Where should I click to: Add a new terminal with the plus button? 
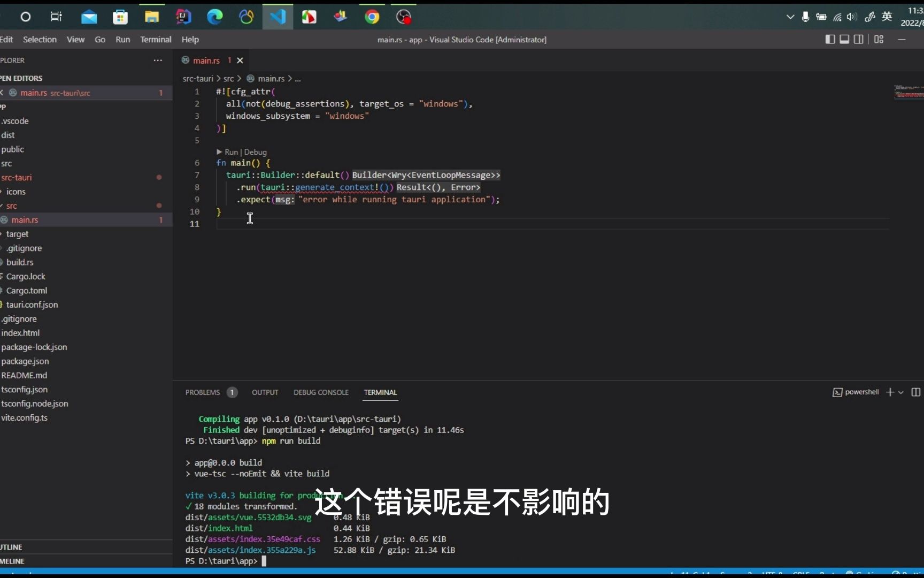[890, 392]
